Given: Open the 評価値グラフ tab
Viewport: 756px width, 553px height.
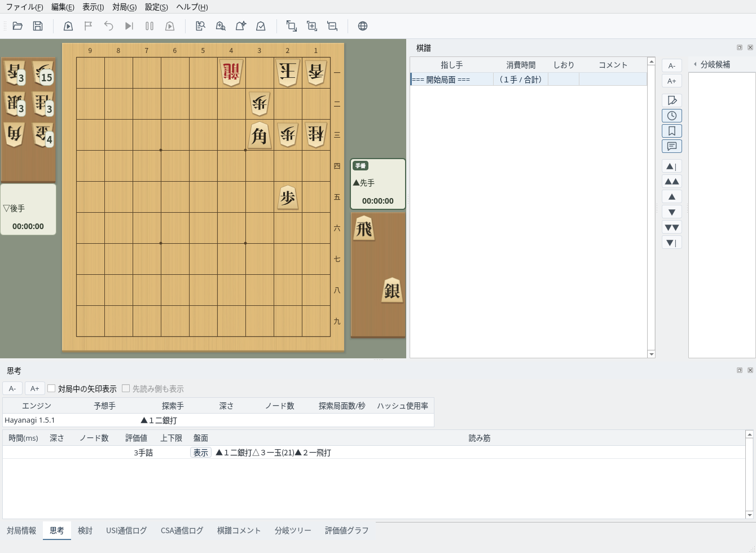Looking at the screenshot, I should 346,530.
